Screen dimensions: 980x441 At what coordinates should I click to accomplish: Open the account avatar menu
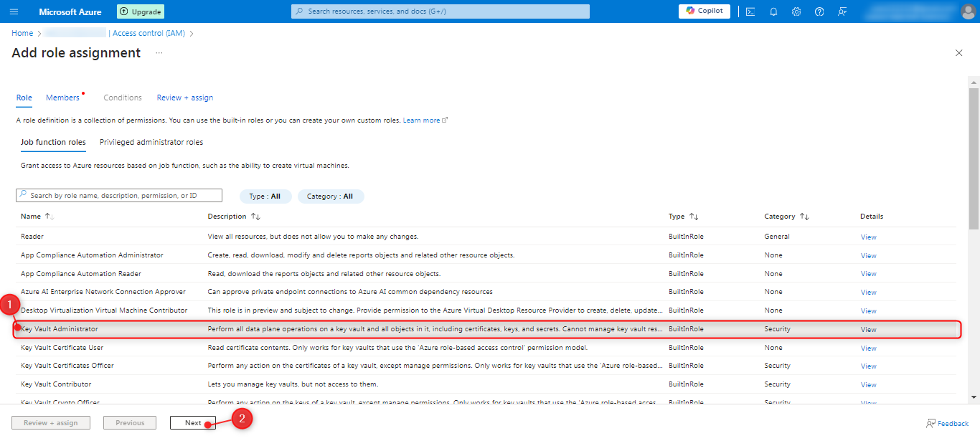968,11
